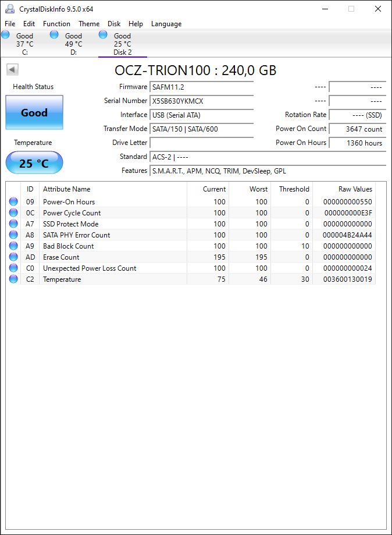Open the Language menu
The height and width of the screenshot is (535, 392).
point(166,24)
